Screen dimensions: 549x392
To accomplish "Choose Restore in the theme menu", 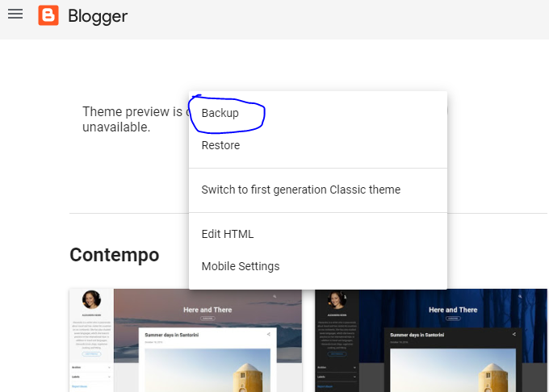I will pyautogui.click(x=318, y=145).
